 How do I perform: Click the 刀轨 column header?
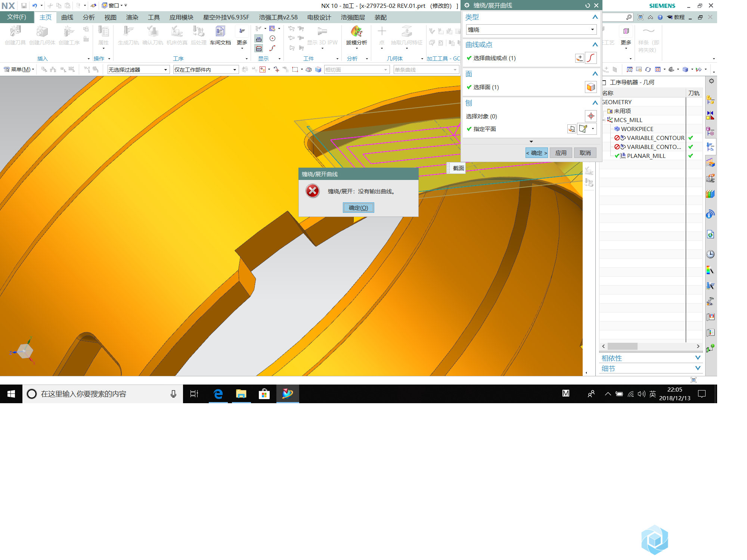(x=694, y=93)
